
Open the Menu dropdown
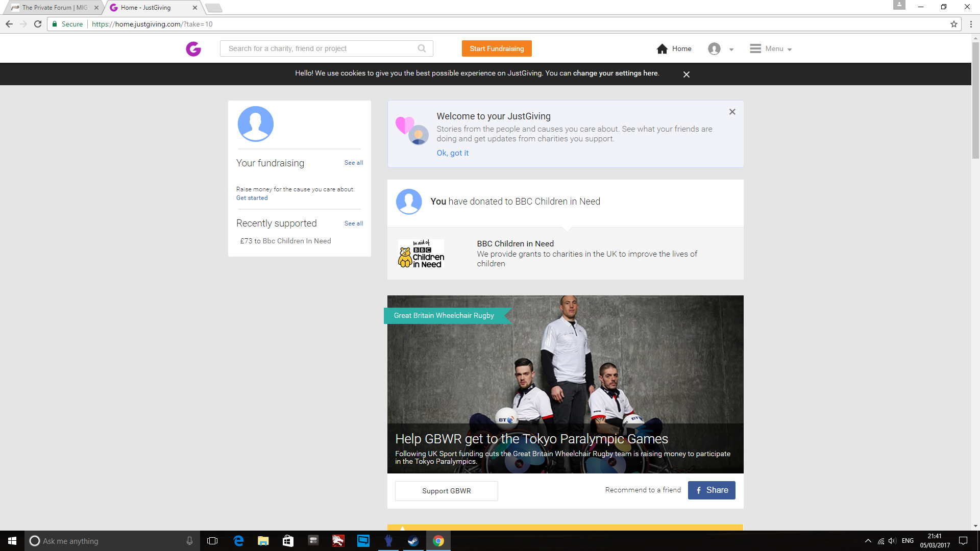click(x=771, y=49)
